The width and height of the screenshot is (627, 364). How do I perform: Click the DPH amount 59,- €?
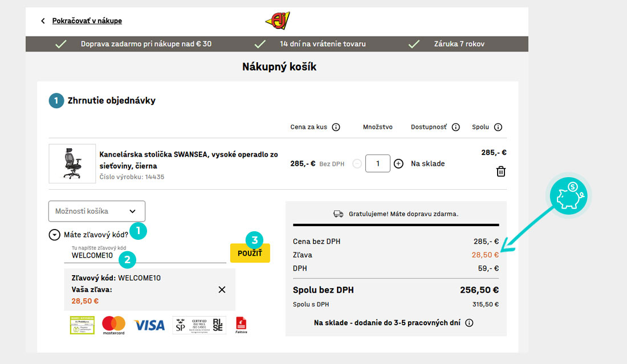488,268
